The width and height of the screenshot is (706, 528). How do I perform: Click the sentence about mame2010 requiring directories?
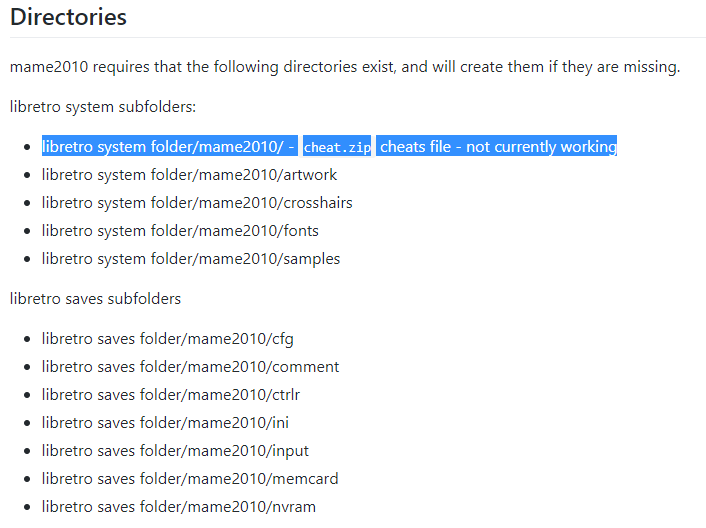point(345,67)
